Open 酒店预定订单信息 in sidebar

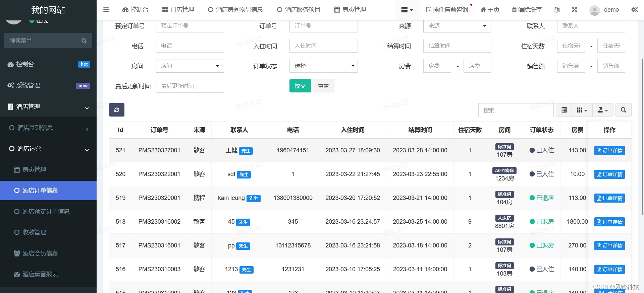pyautogui.click(x=48, y=212)
